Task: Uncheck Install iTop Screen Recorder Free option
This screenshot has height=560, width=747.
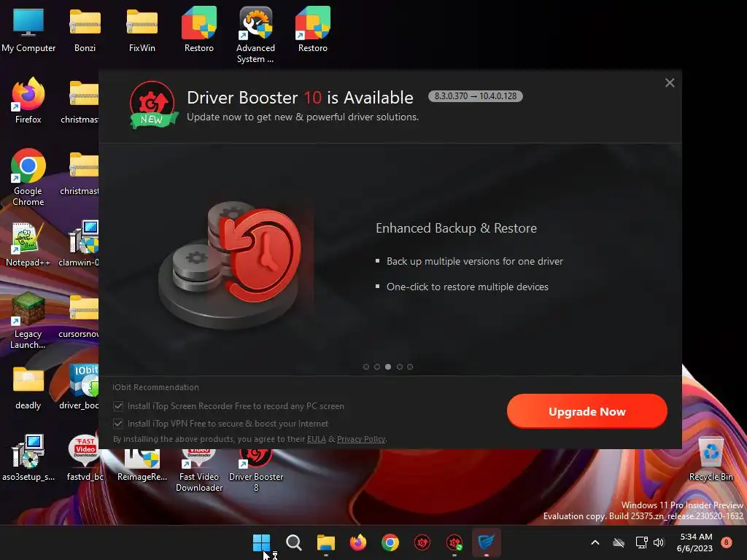Action: click(x=118, y=406)
